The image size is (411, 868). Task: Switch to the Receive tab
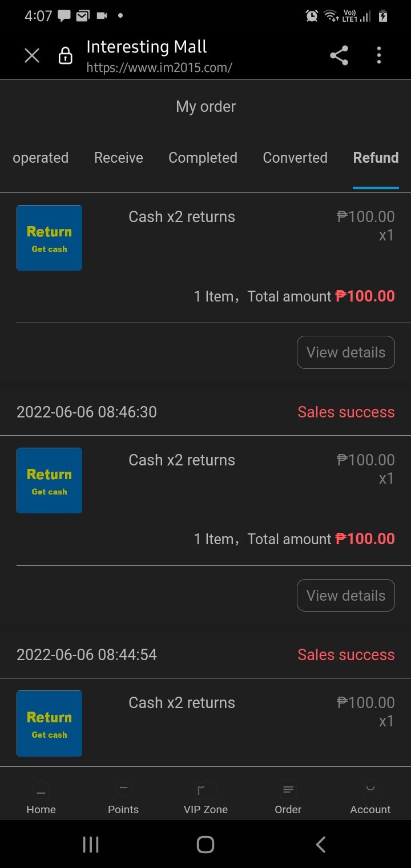[x=119, y=158]
